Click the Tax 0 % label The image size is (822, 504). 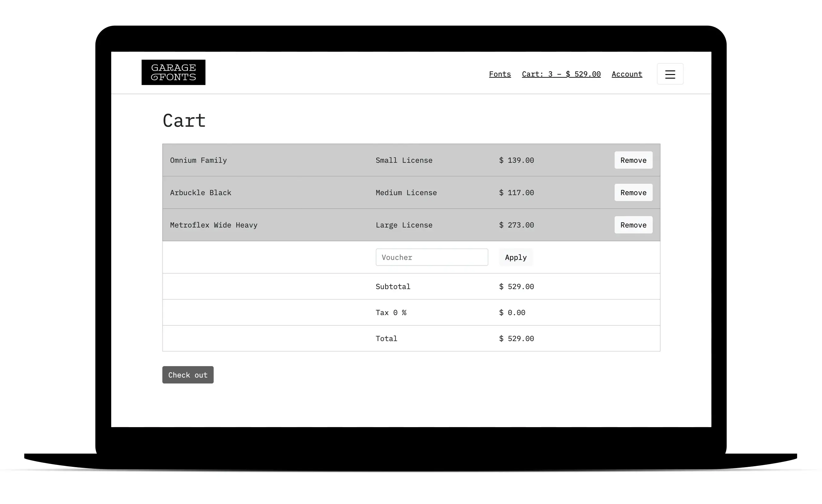click(391, 312)
